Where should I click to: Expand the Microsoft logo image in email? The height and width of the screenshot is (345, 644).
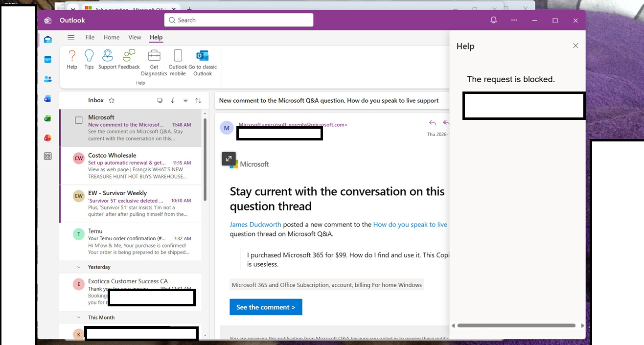[x=229, y=159]
